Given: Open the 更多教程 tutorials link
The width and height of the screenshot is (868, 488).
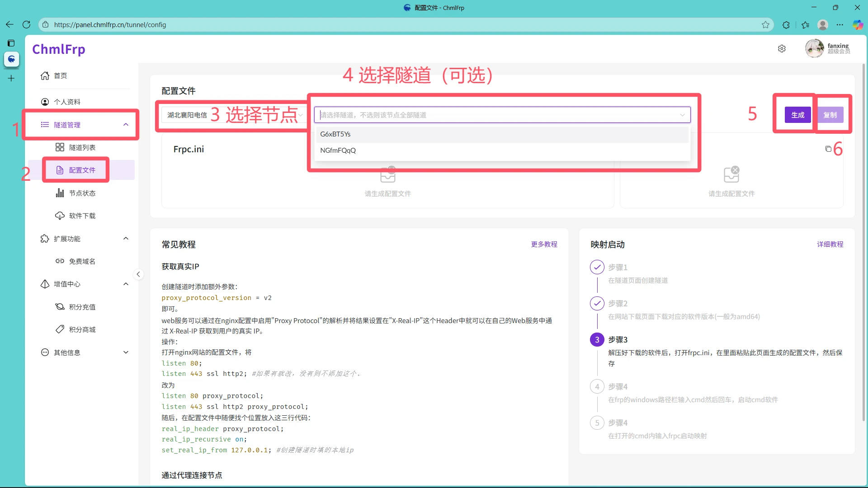Looking at the screenshot, I should pos(544,244).
